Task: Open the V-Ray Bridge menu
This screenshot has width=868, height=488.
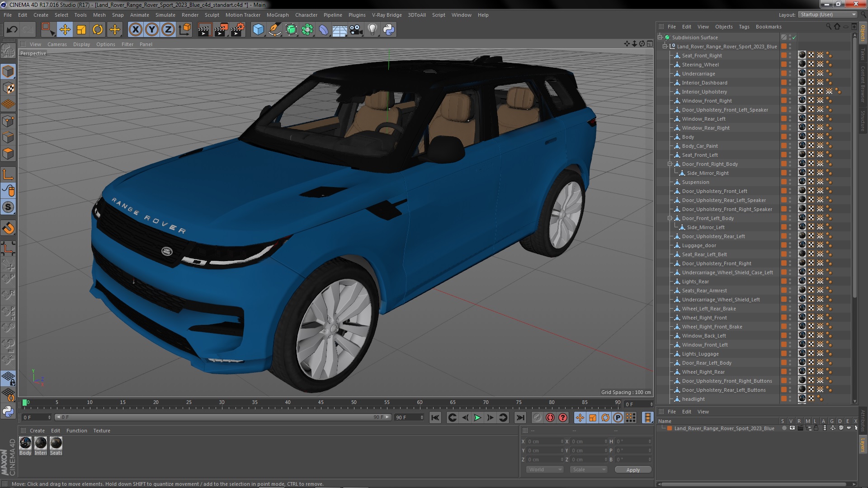Action: (387, 15)
